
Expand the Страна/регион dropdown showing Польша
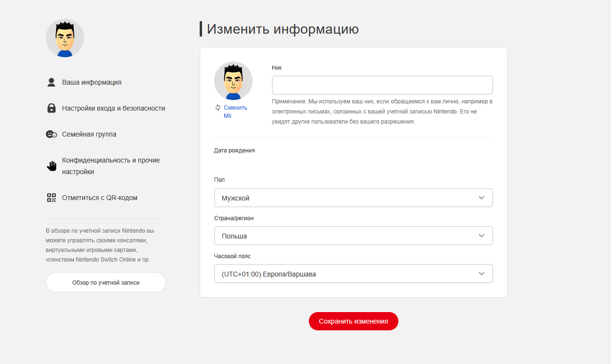[353, 236]
